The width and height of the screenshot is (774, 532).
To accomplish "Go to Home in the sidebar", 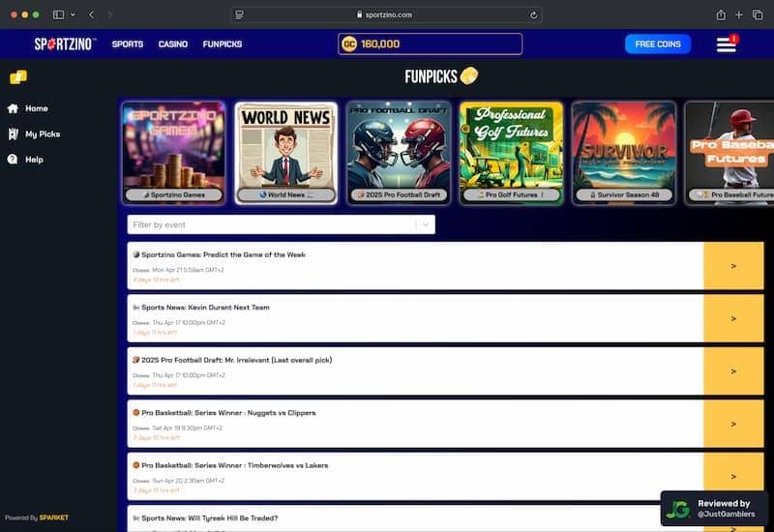I will pyautogui.click(x=37, y=108).
